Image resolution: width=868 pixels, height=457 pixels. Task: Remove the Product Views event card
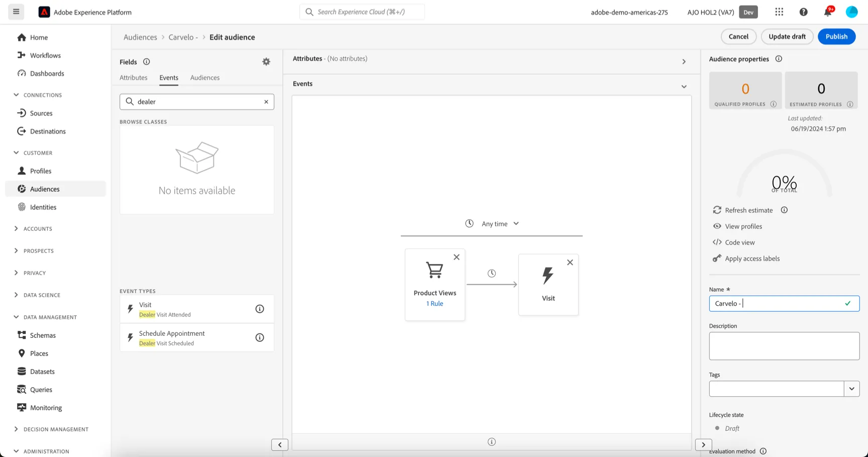(x=457, y=257)
